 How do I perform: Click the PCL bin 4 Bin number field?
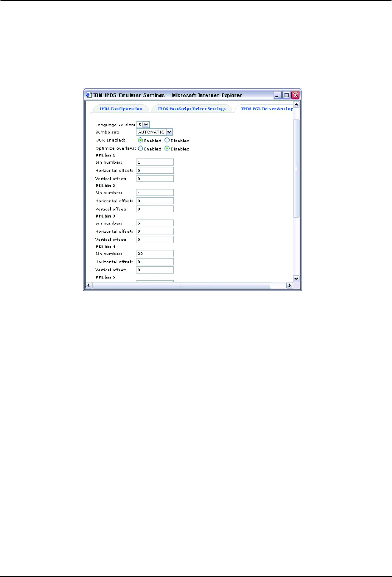[x=155, y=253]
